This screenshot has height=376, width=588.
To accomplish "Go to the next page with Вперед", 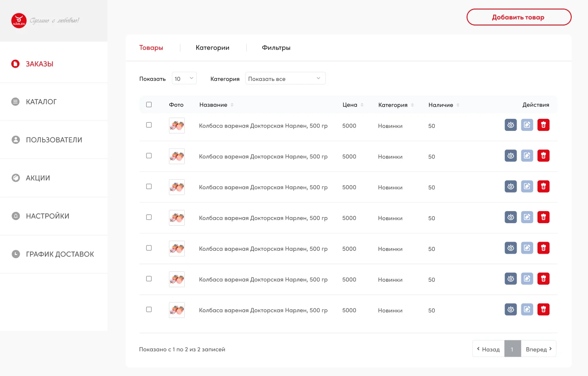I will (539, 349).
